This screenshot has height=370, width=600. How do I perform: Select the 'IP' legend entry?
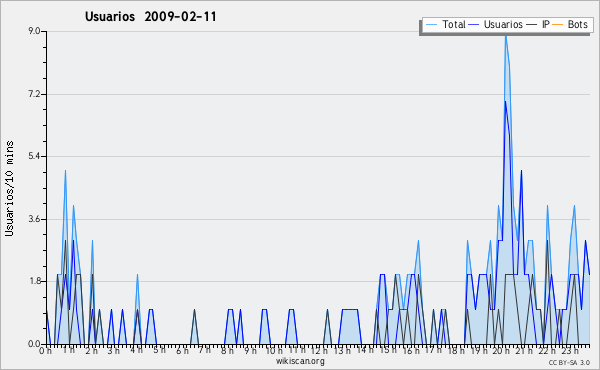(538, 24)
